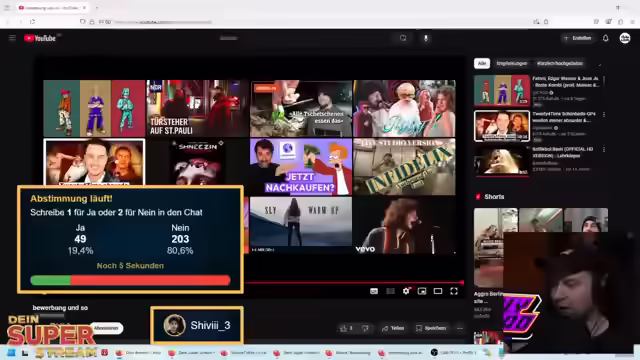Open the 'Alle Tschetschenen essen das' video
Viewport: 640px width, 360px height.
click(301, 108)
